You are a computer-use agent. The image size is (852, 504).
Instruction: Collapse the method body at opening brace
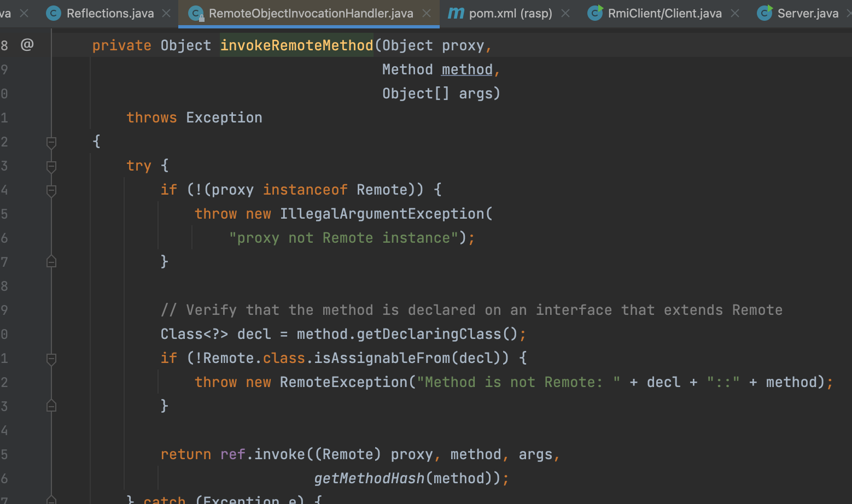[51, 143]
